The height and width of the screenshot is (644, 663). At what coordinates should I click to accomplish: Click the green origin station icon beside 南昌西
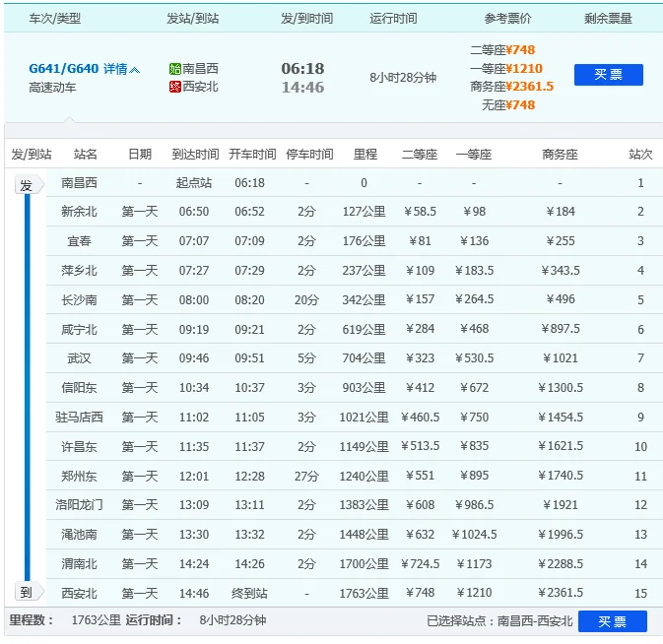pos(174,69)
